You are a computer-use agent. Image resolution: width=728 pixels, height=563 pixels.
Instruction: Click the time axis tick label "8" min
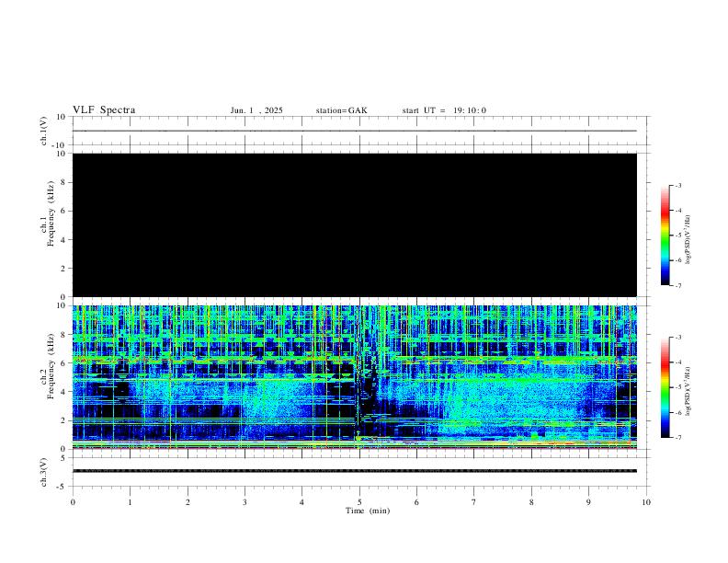point(531,502)
